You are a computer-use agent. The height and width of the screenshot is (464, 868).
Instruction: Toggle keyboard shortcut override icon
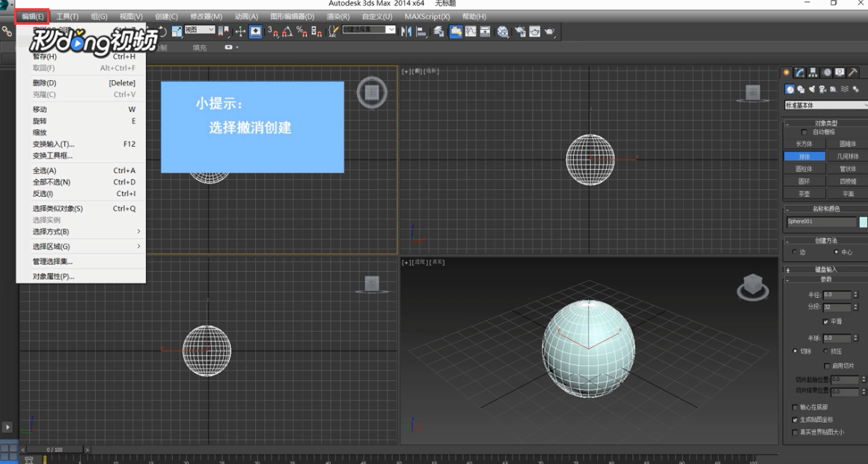click(255, 31)
